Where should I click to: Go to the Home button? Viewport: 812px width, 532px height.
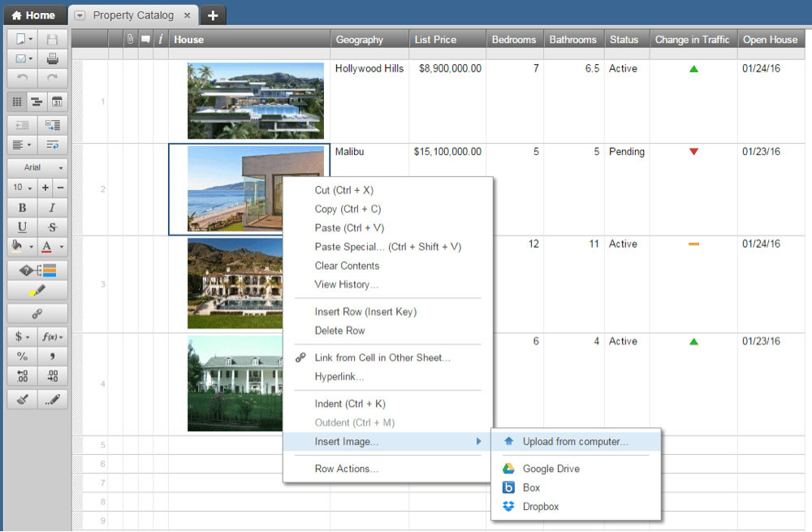35,15
